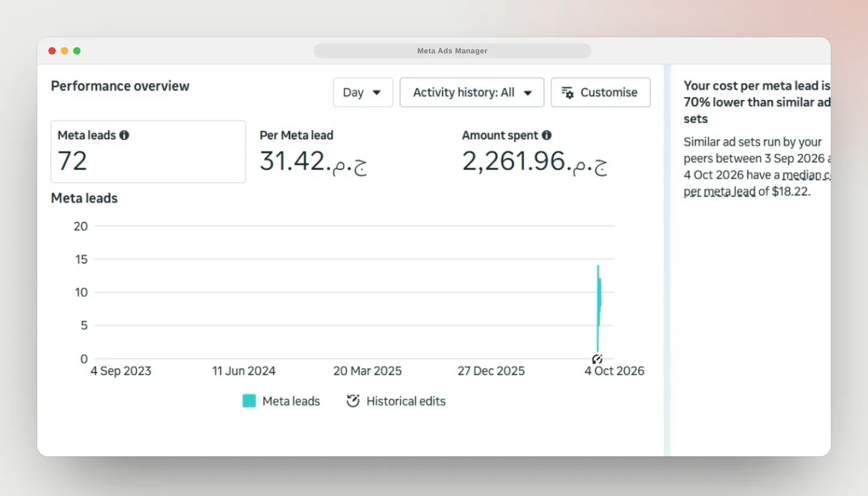Click the 2,261.96 amount spent value
This screenshot has height=496, width=868.
(534, 162)
